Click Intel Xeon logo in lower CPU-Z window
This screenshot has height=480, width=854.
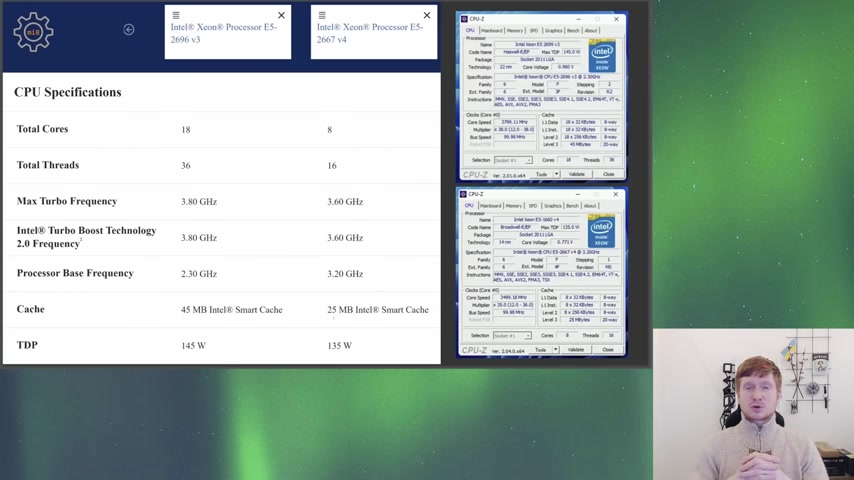[x=602, y=231]
